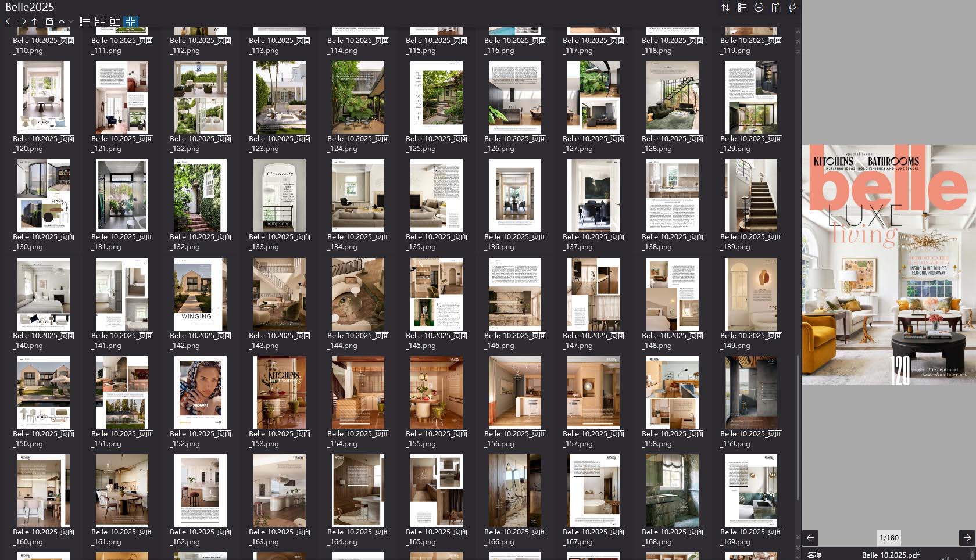Click the upward chevron beside the folder icon
The width and height of the screenshot is (976, 560).
[x=62, y=21]
